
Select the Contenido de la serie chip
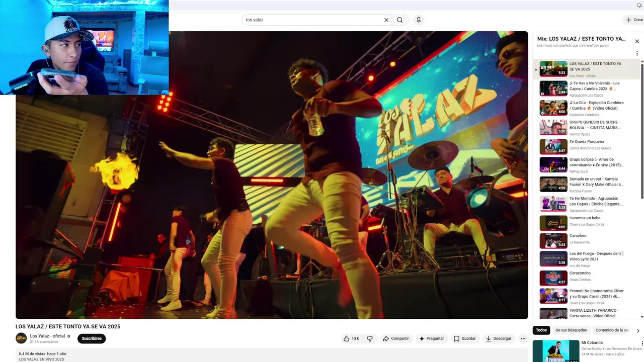612,330
